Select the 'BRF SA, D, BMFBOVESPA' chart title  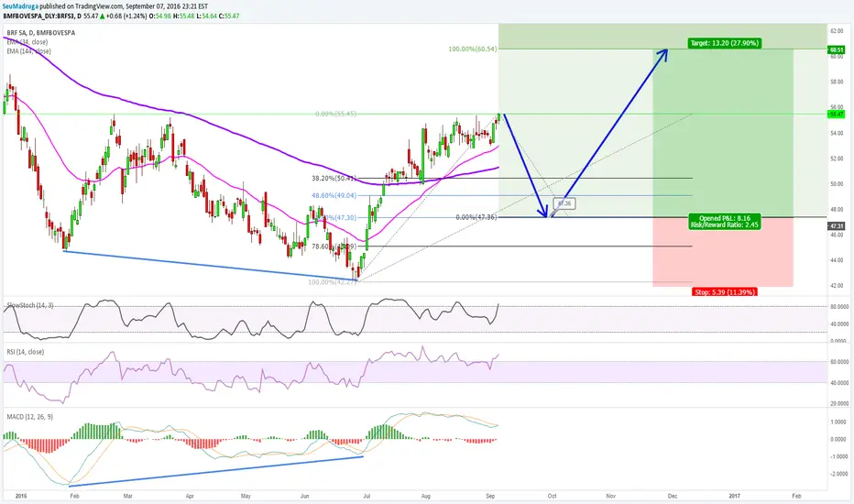[41, 33]
